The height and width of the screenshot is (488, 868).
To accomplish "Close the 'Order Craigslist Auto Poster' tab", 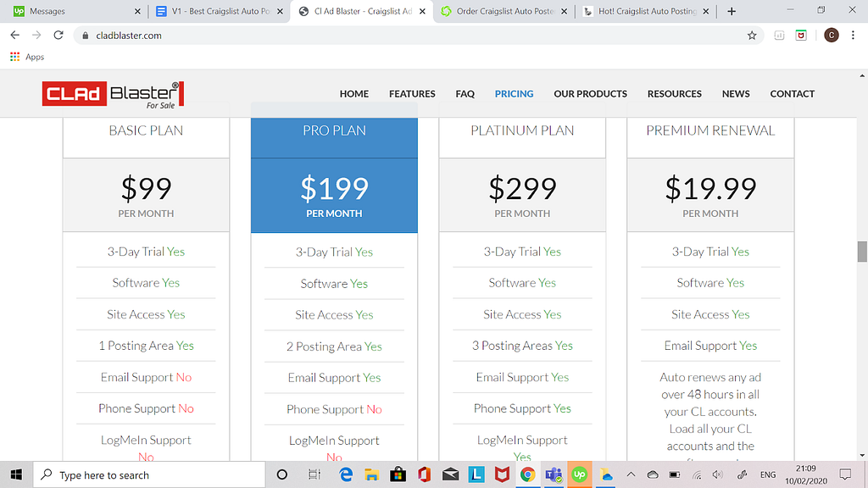I will pos(564,11).
